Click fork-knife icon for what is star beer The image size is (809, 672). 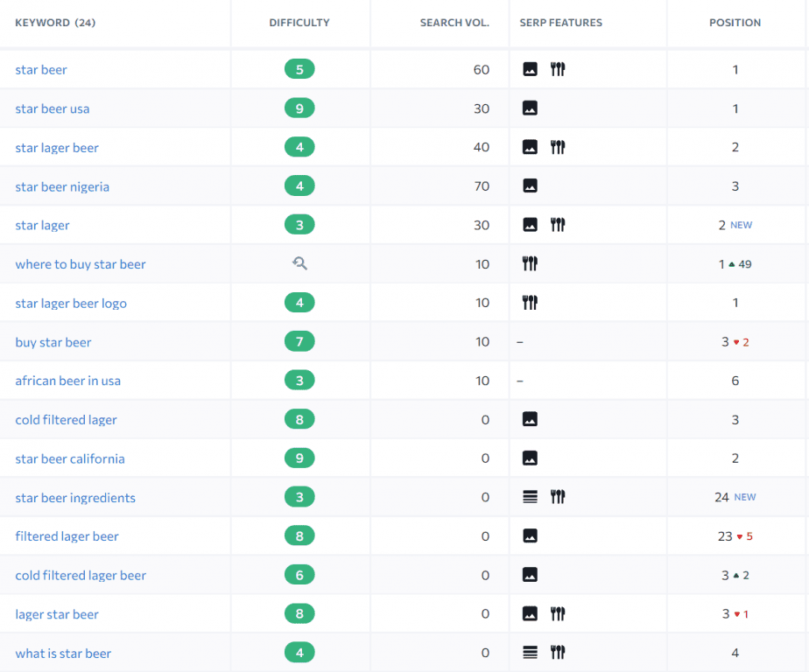558,653
